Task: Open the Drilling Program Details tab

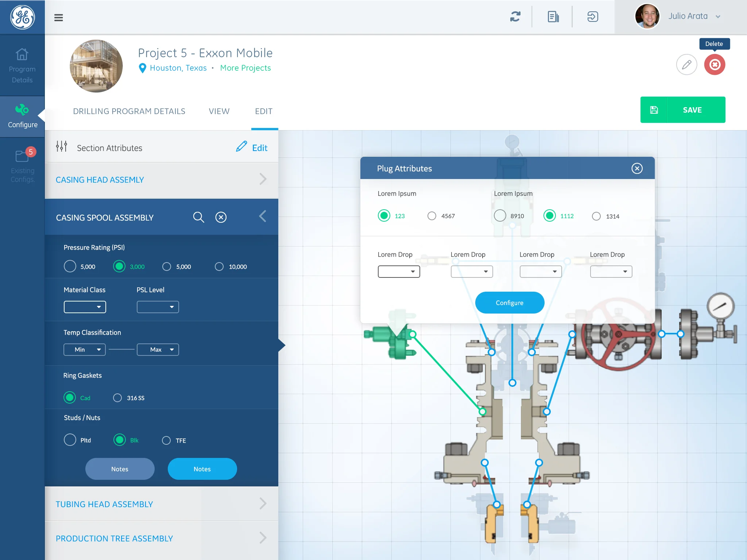Action: point(129,112)
